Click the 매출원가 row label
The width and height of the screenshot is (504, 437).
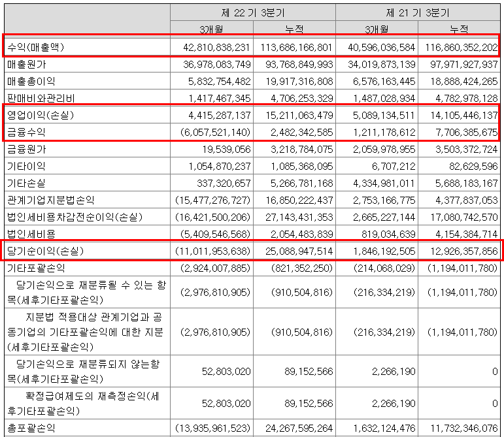pyautogui.click(x=27, y=65)
